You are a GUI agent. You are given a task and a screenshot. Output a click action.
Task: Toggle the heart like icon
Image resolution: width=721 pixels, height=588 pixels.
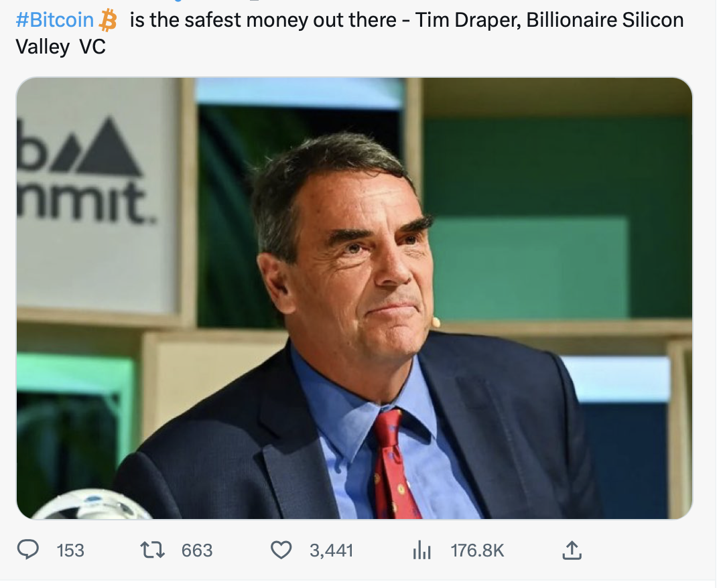tap(281, 550)
